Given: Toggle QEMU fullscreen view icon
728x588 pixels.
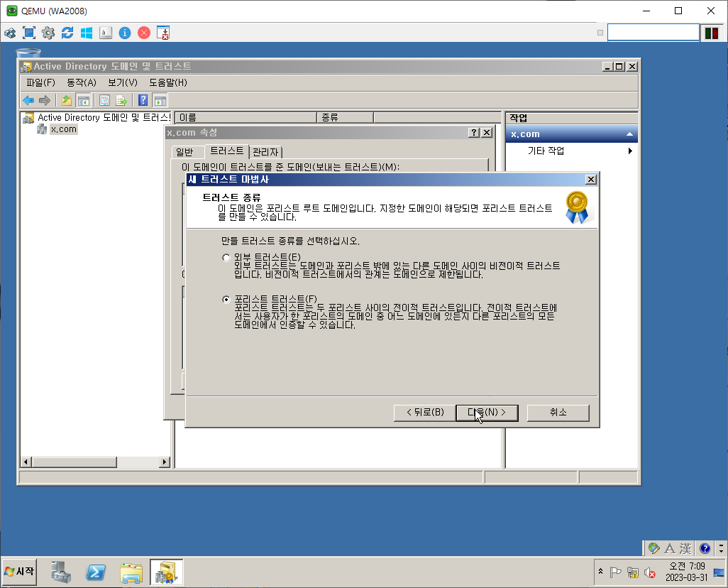Looking at the screenshot, I should (x=29, y=33).
